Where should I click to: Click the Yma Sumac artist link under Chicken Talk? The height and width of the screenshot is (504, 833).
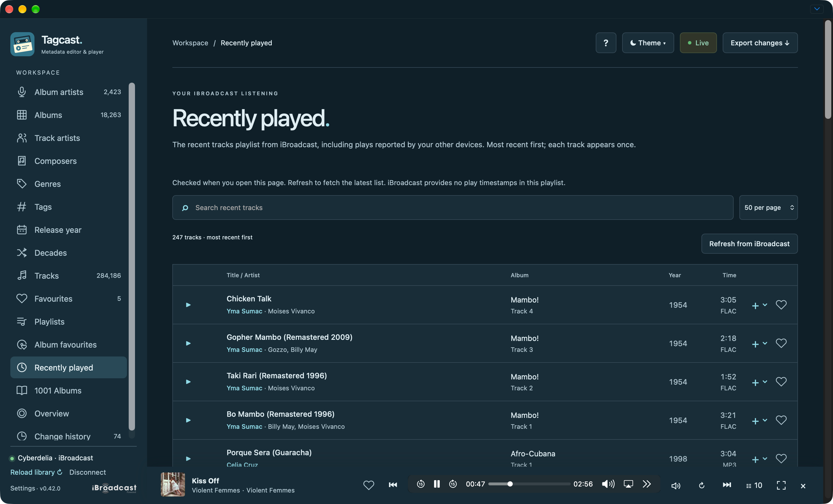click(244, 311)
